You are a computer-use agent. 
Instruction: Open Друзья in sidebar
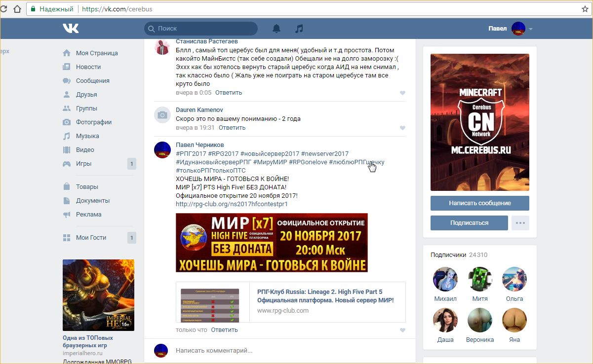click(86, 95)
